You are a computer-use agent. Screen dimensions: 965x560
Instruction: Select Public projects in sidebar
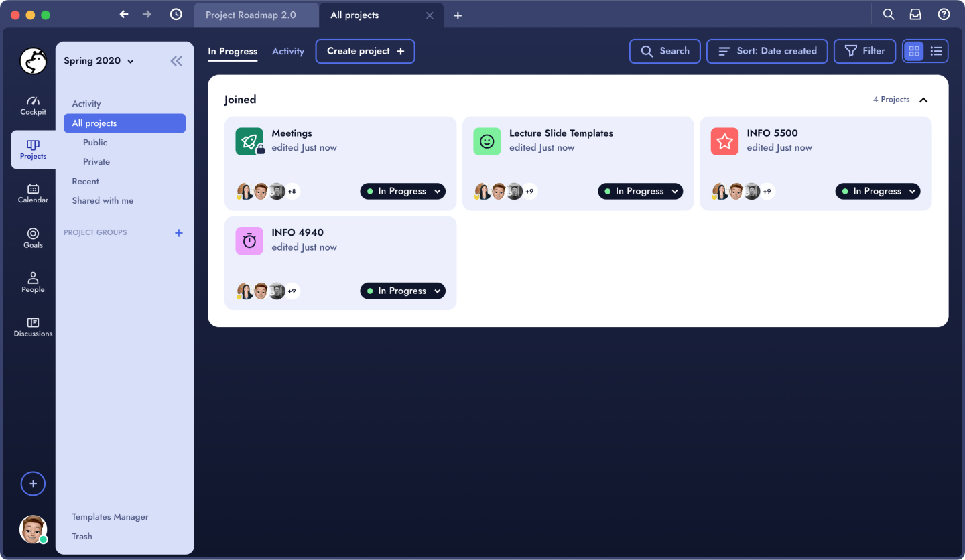pos(95,143)
